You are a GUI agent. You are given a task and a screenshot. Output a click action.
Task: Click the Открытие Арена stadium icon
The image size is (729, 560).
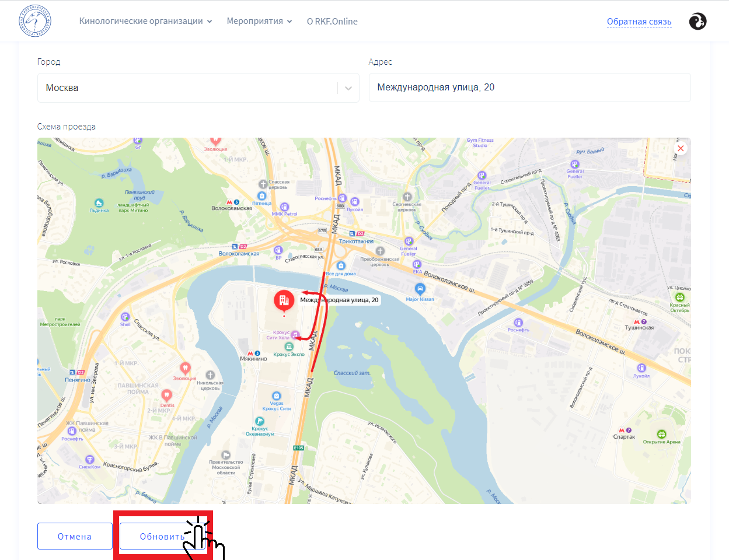(x=661, y=434)
